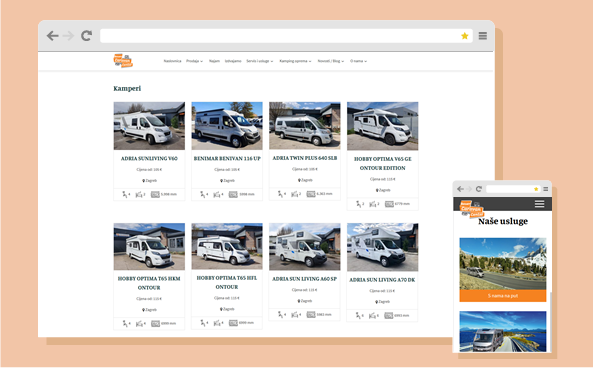Click the length icon on Hobby Optima T65 HKM card
593x368 pixels.
click(x=155, y=324)
